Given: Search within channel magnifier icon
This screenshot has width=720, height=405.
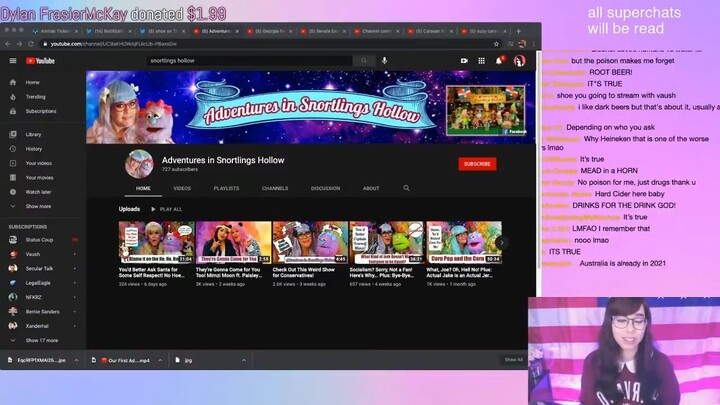Looking at the screenshot, I should (x=406, y=188).
